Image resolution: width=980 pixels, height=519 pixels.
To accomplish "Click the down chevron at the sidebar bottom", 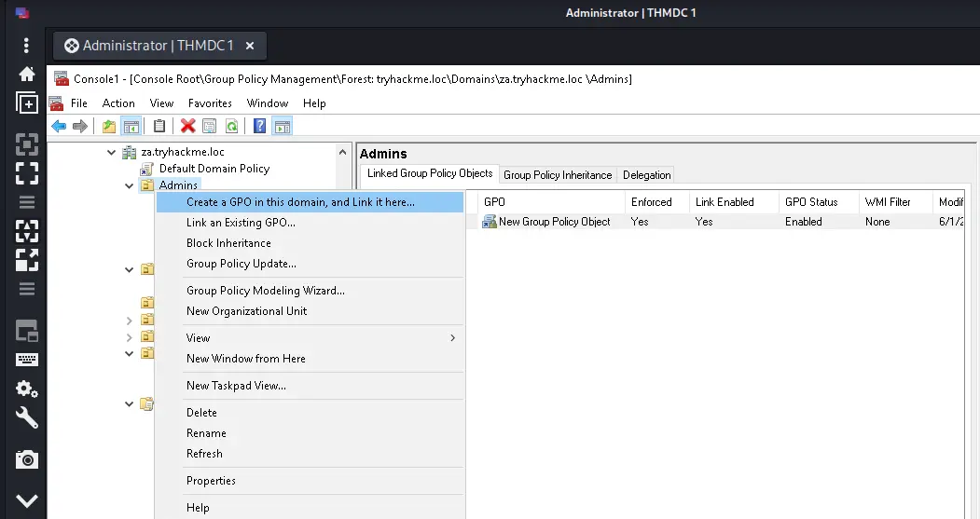I will pos(27,500).
